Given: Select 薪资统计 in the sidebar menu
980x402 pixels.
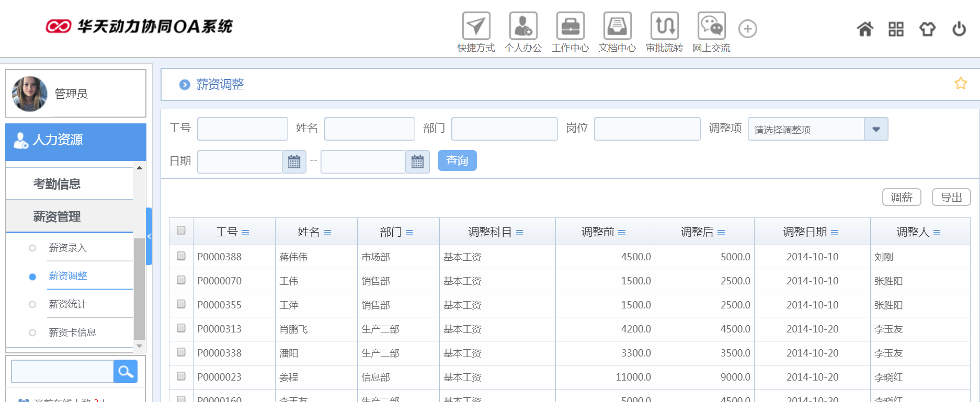Looking at the screenshot, I should pyautogui.click(x=67, y=304).
